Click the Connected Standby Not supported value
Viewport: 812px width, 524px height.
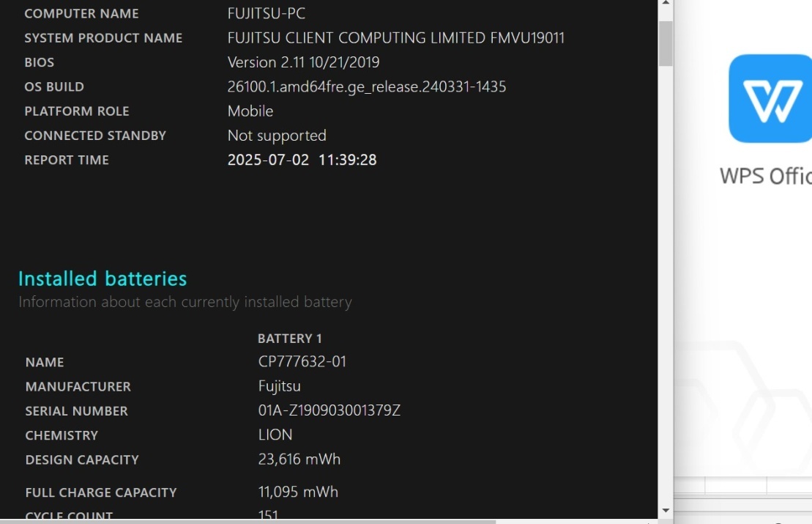[277, 136]
